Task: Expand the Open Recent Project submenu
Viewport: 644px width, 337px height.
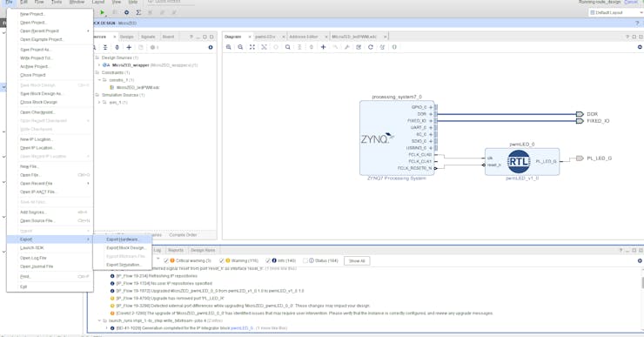Action: (x=50, y=30)
